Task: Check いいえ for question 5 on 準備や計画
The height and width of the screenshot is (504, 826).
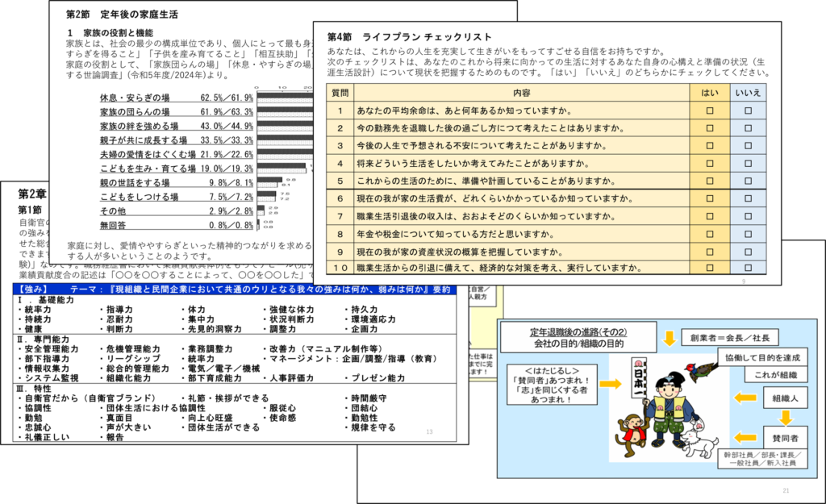Action: (x=748, y=181)
